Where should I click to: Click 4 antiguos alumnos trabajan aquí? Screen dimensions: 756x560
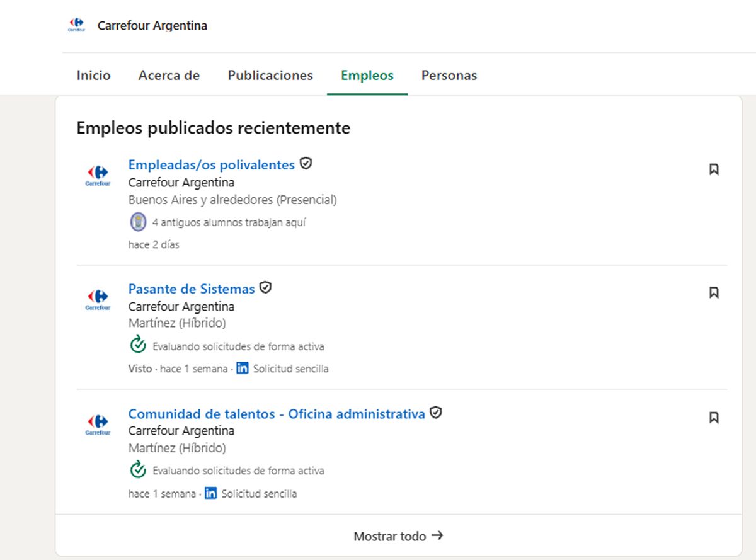click(229, 222)
